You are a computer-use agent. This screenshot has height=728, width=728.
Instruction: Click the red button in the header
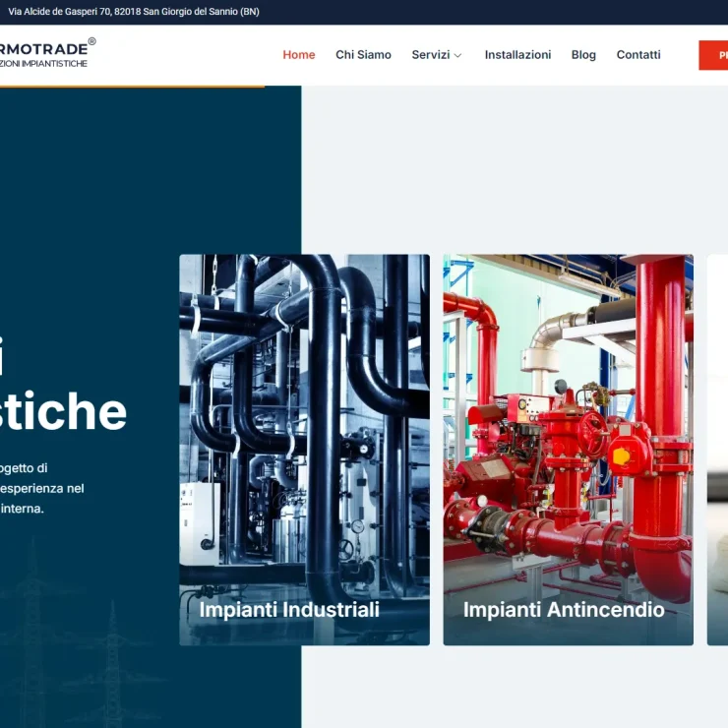click(713, 55)
